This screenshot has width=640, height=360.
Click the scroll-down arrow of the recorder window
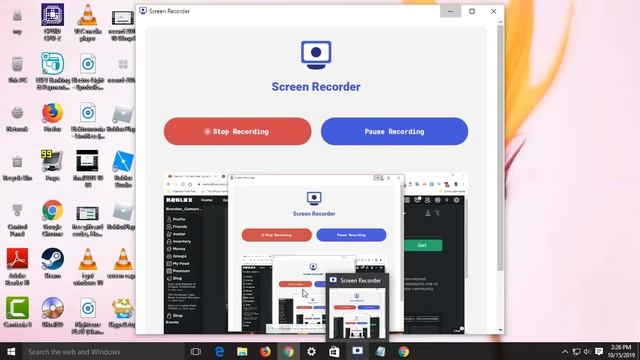pos(500,330)
